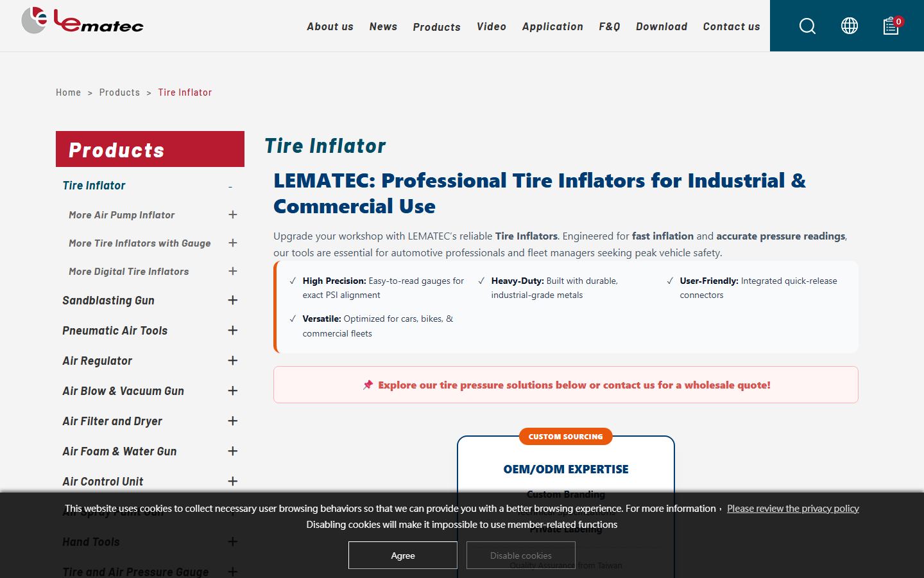Expand Air Blow & Vacuum Gun

(x=233, y=390)
